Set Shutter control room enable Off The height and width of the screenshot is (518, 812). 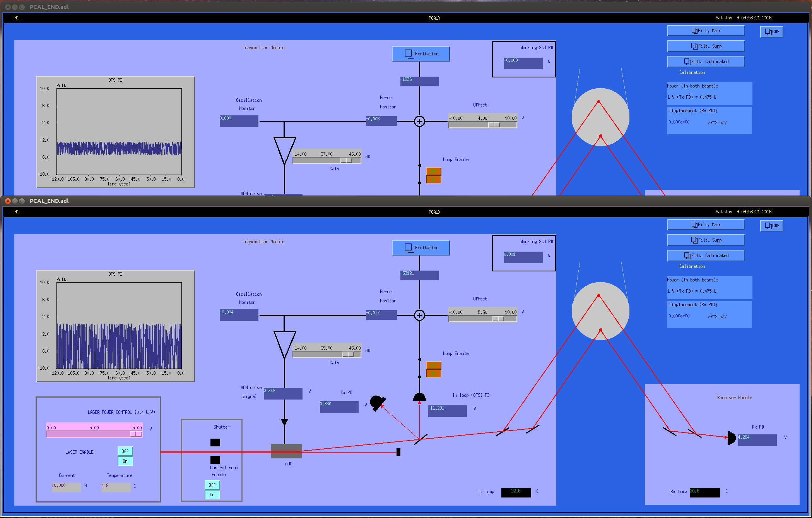point(212,485)
